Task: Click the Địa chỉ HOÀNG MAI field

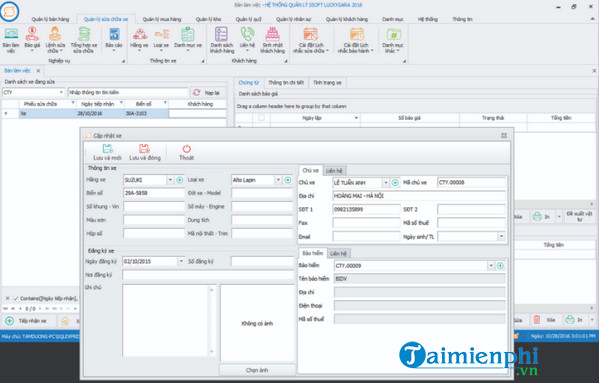Action: 419,196
